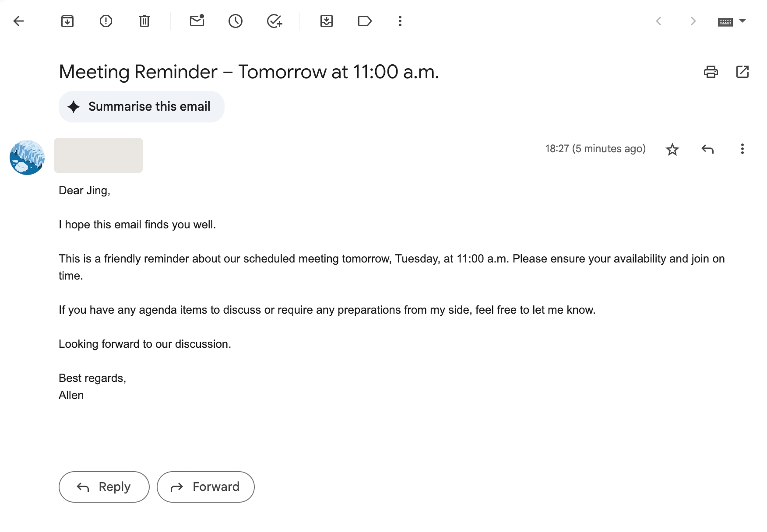Expand the input tools keyboard dropdown
767x532 pixels.
pos(742,21)
